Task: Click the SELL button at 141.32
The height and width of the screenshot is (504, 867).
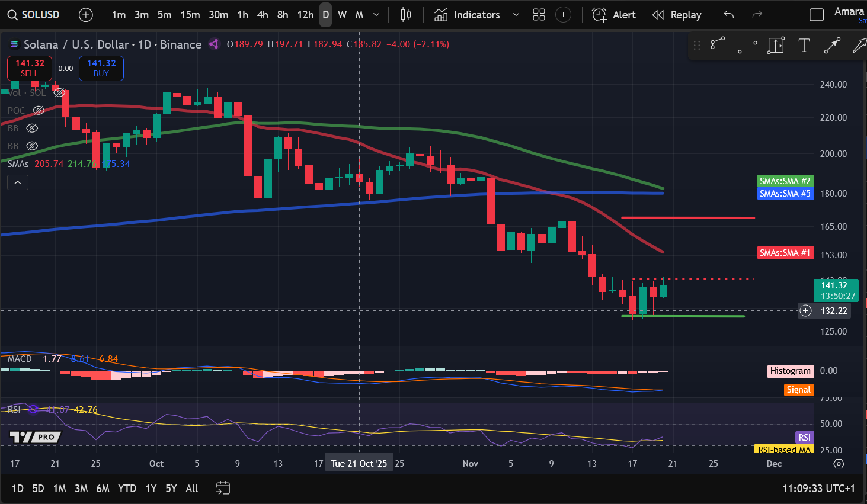Action: click(29, 68)
